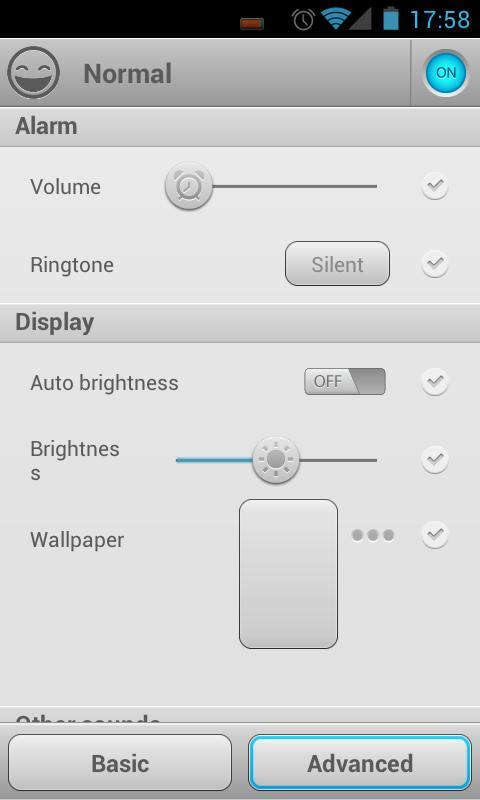Toggle the profile ON switch
The height and width of the screenshot is (800, 480).
tap(446, 72)
